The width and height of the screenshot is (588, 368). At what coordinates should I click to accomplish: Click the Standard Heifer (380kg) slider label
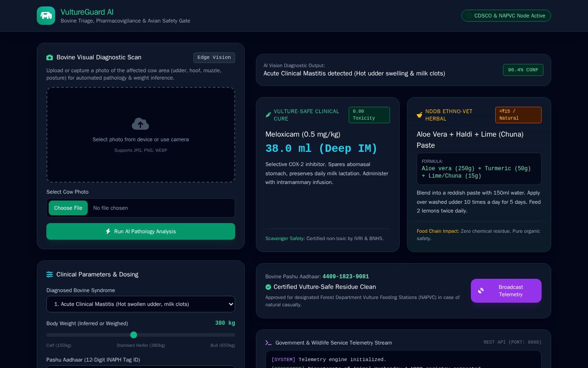141,345
